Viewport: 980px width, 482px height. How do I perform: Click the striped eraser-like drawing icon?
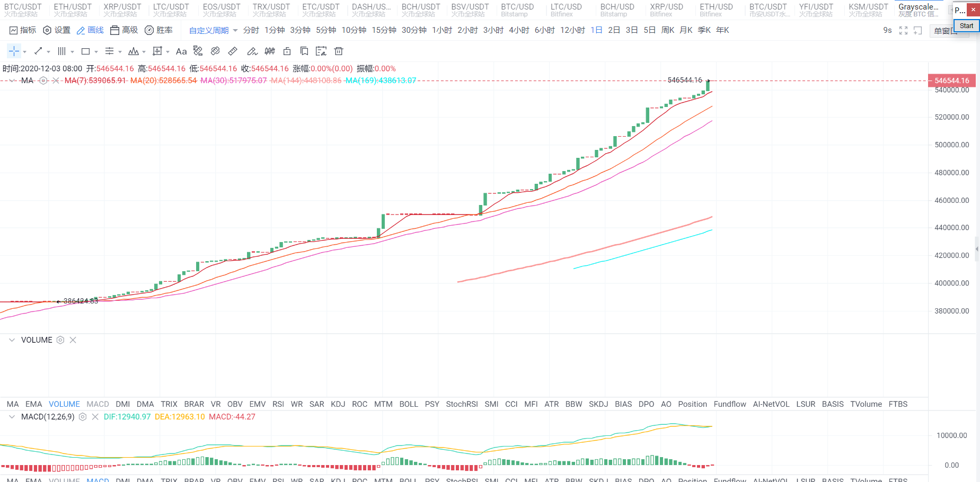pos(215,51)
